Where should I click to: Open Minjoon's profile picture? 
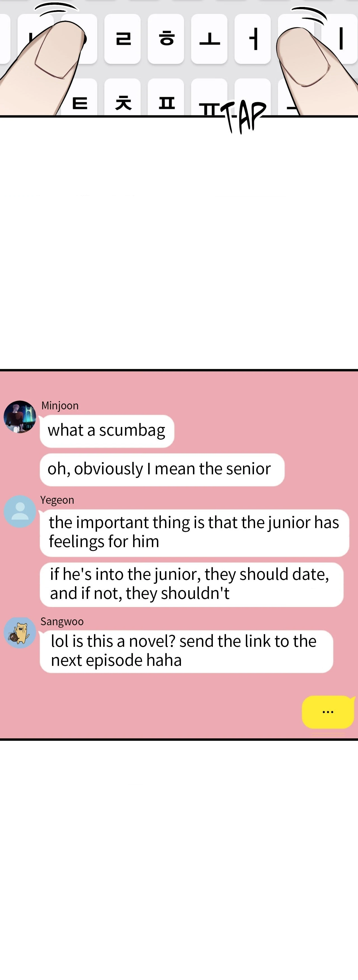click(x=20, y=417)
